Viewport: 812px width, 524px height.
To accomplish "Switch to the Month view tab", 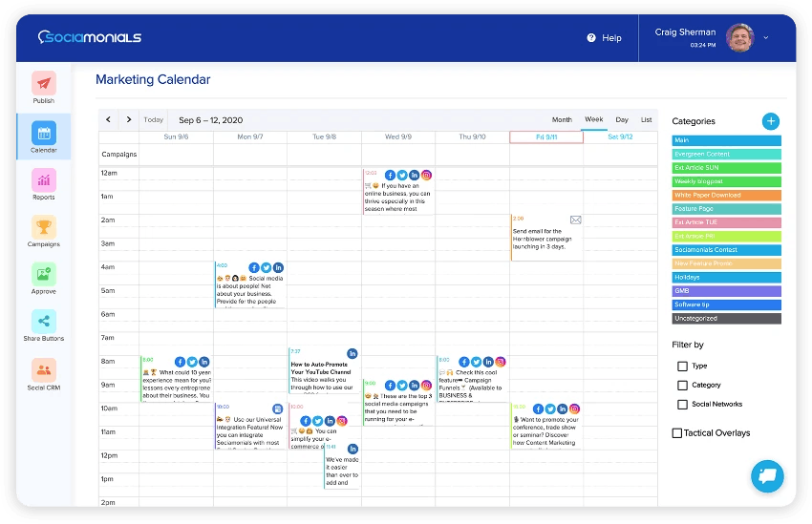I will pos(562,120).
